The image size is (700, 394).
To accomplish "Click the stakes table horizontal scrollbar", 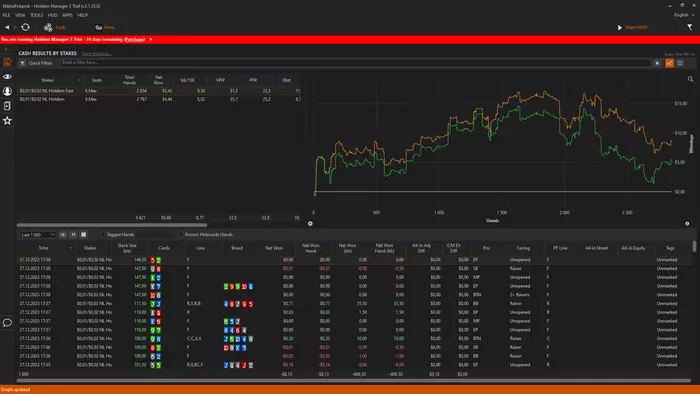I will pos(112,225).
